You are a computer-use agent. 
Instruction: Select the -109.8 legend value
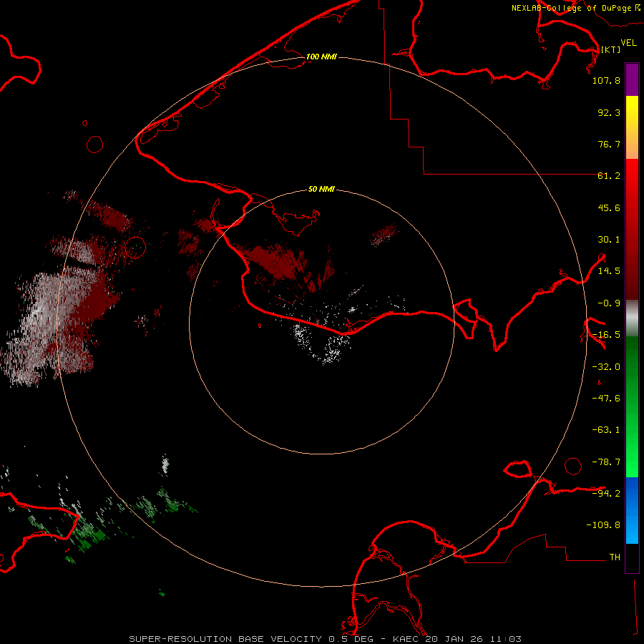603,525
